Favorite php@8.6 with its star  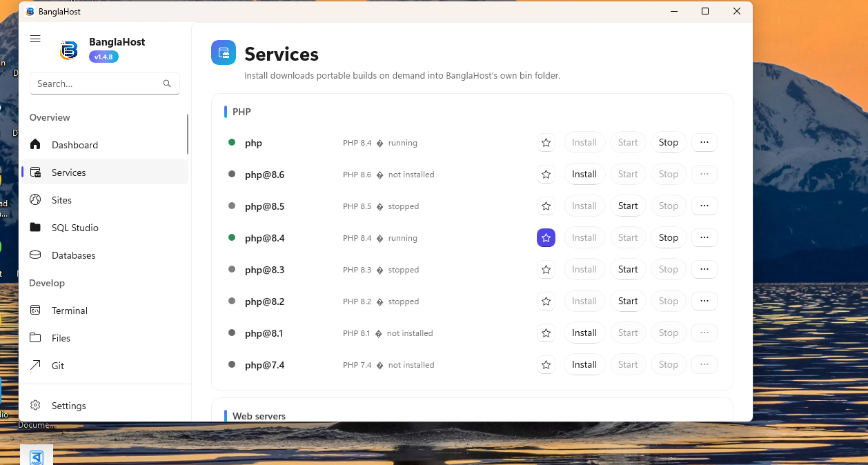tap(546, 174)
